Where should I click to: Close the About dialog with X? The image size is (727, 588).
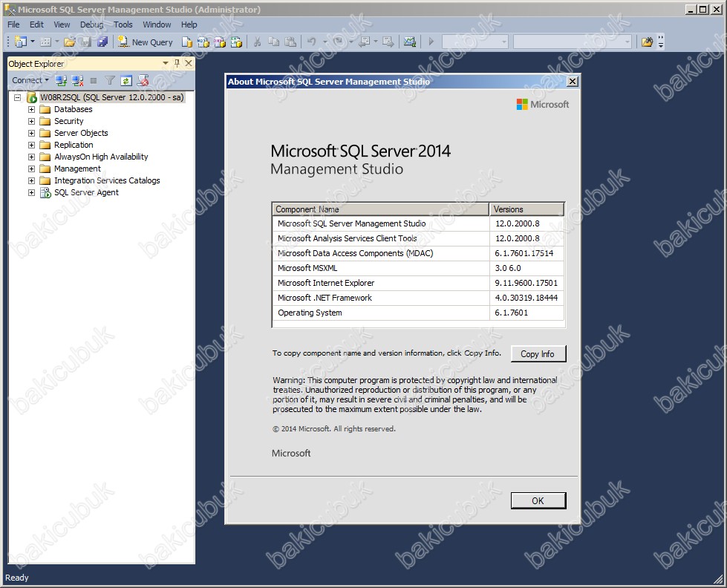573,82
